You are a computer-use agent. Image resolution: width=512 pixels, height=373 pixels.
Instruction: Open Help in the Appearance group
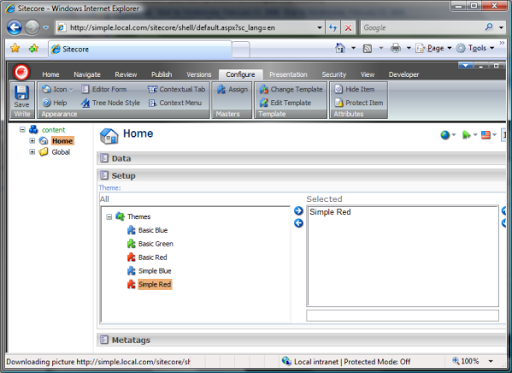click(55, 103)
